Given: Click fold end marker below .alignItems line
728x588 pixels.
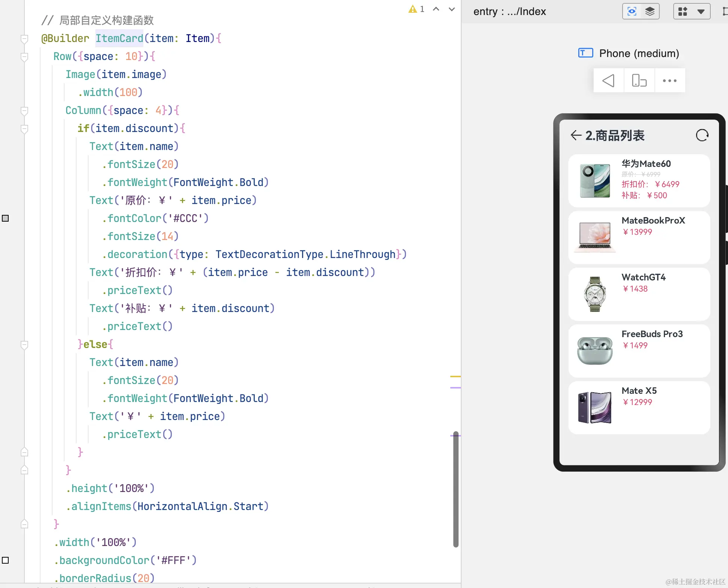Looking at the screenshot, I should (24, 524).
